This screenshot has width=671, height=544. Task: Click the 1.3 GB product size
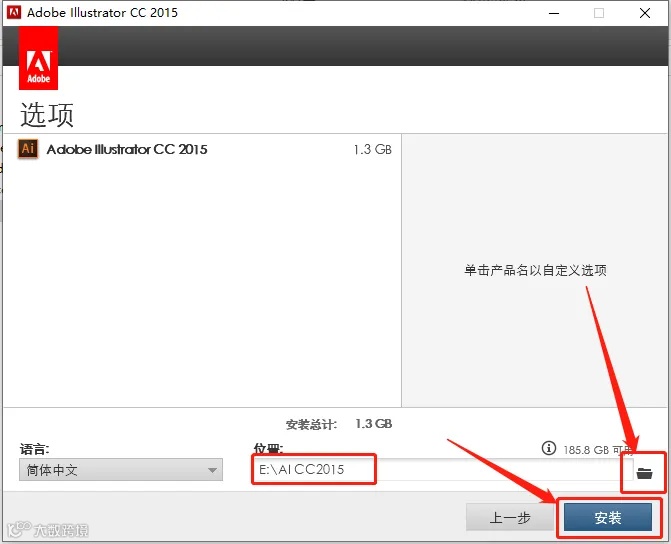(x=372, y=149)
